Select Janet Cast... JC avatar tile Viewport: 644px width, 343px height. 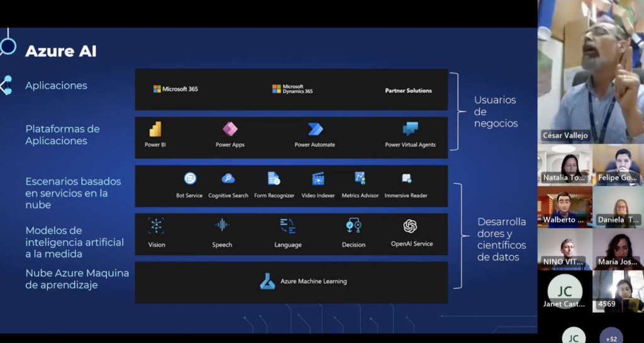(x=565, y=291)
